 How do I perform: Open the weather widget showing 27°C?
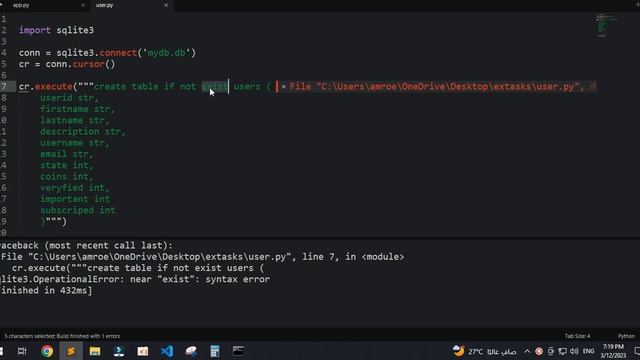point(484,351)
